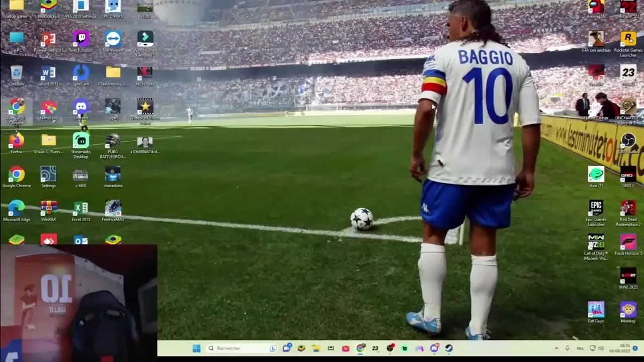Open the Monkey app shortcut
Image resolution: width=644 pixels, height=362 pixels.
coord(628,312)
